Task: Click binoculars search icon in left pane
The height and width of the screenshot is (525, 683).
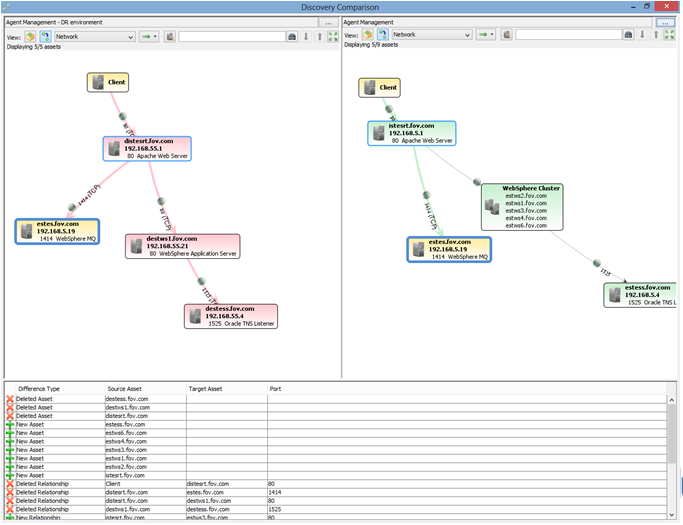Action: (292, 36)
